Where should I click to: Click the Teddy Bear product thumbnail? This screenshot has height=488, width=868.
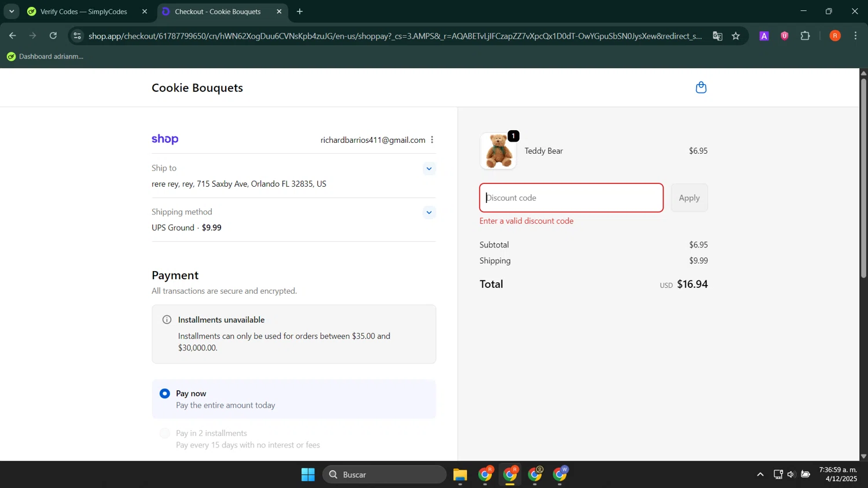coord(498,151)
